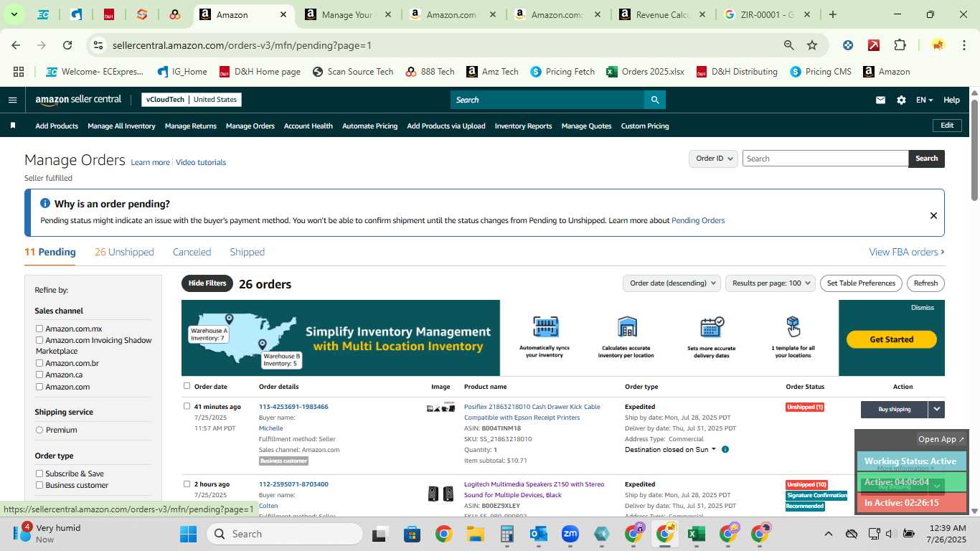Image resolution: width=980 pixels, height=551 pixels.
Task: Open order 112-2595071-8703400 link
Action: click(293, 484)
